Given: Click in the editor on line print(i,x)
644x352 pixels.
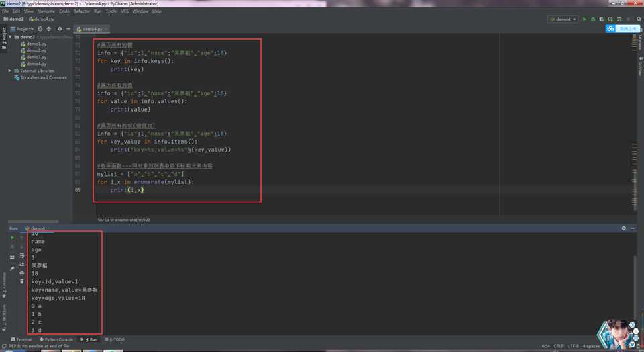Looking at the screenshot, I should point(127,190).
